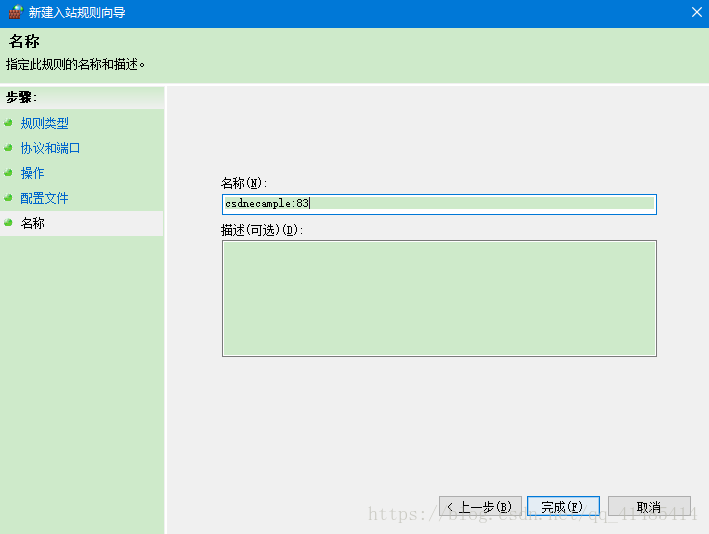This screenshot has width=709, height=534.
Task: Click the green bullet beside 规则类型
Action: (8, 123)
